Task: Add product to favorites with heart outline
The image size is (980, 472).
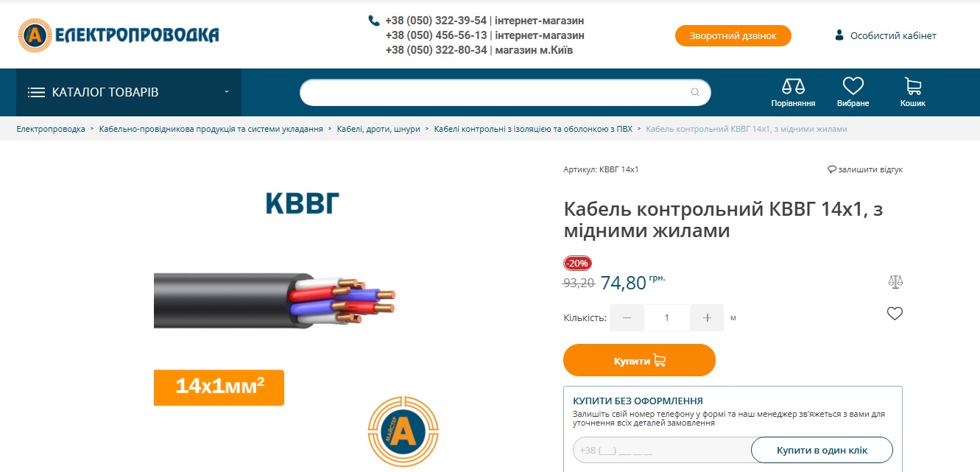Action: (x=895, y=314)
